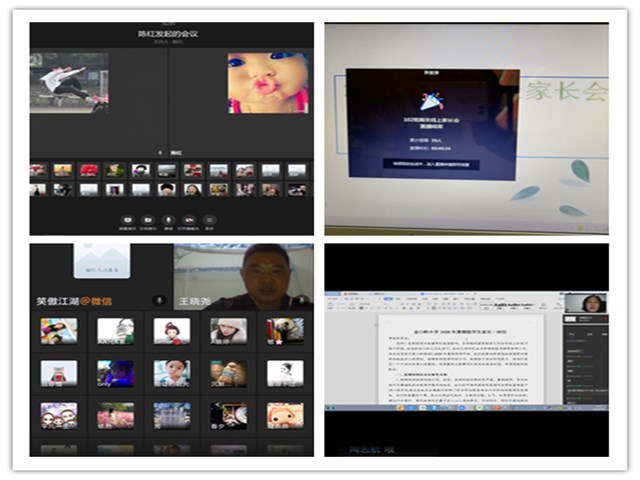Image resolution: width=640 pixels, height=480 pixels.
Task: Select the ink sketch avatar in first row
Action: tap(116, 331)
